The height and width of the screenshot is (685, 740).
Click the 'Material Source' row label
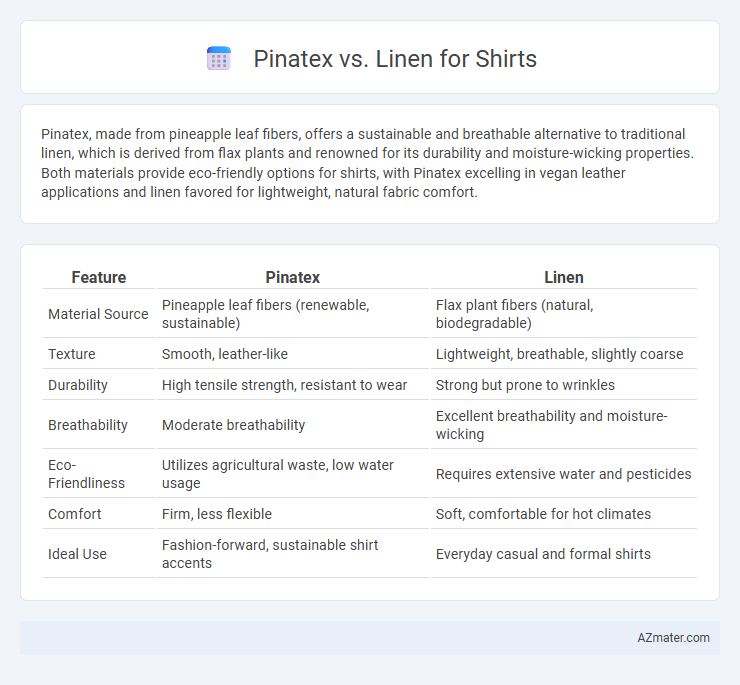[x=98, y=314]
